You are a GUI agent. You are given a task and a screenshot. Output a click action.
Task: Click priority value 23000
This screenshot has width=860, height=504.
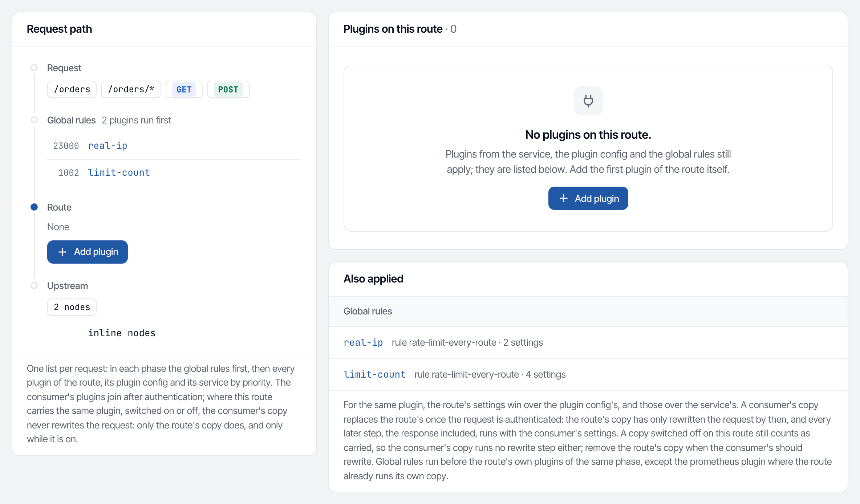point(66,146)
